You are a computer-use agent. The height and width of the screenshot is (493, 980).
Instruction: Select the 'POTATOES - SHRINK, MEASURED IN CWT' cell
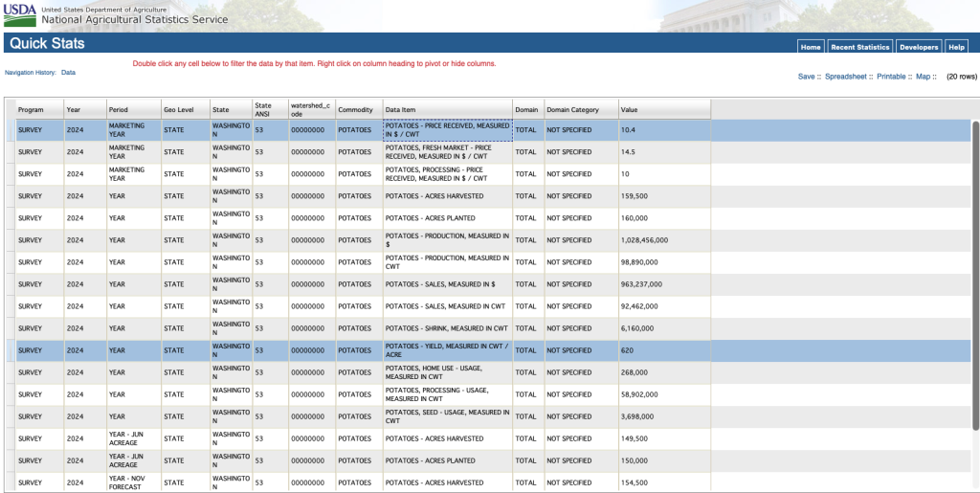pos(448,328)
